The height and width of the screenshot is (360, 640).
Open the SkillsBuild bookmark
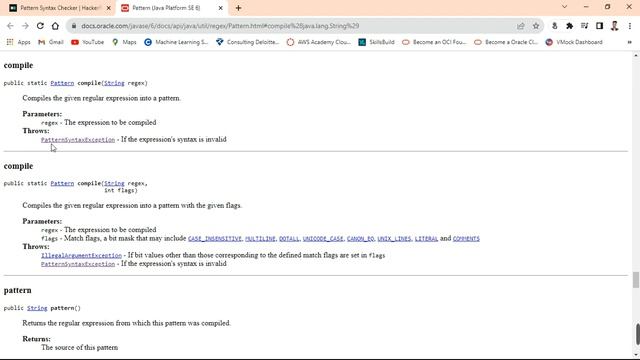click(376, 42)
